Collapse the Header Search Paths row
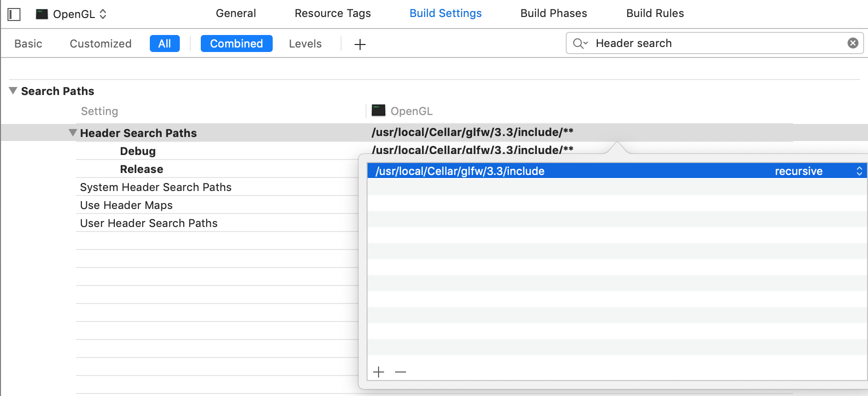 tap(73, 132)
